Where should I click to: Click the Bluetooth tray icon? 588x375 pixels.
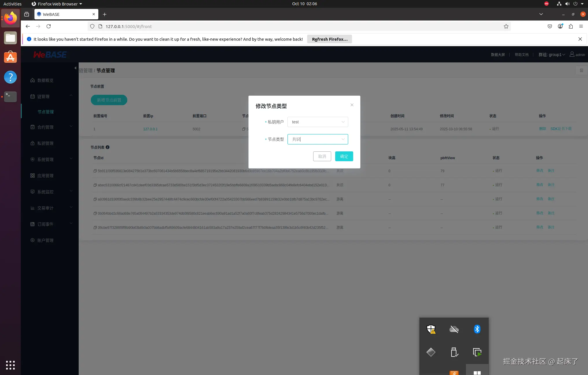477,329
